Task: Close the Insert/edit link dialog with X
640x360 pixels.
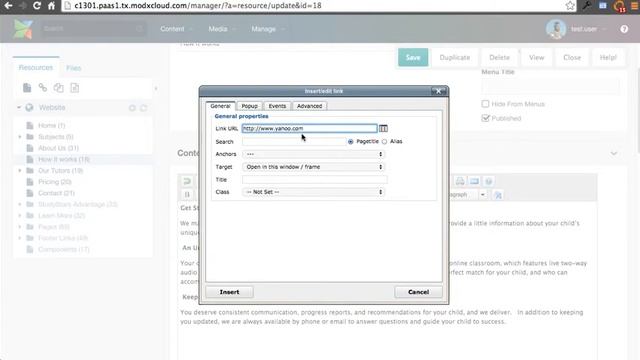Action: tap(438, 91)
